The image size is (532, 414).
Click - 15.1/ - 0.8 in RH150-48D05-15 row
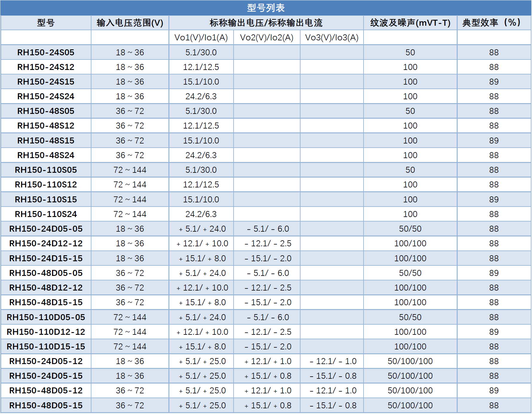(333, 405)
